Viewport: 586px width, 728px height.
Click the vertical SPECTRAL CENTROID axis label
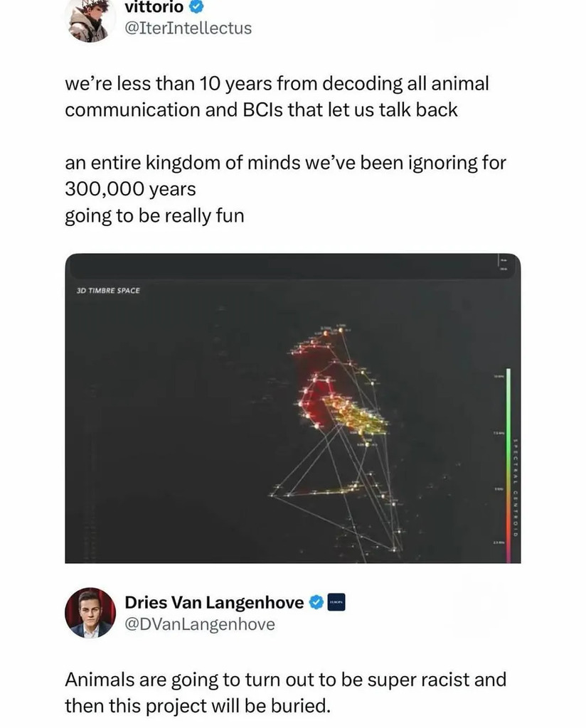514,483
